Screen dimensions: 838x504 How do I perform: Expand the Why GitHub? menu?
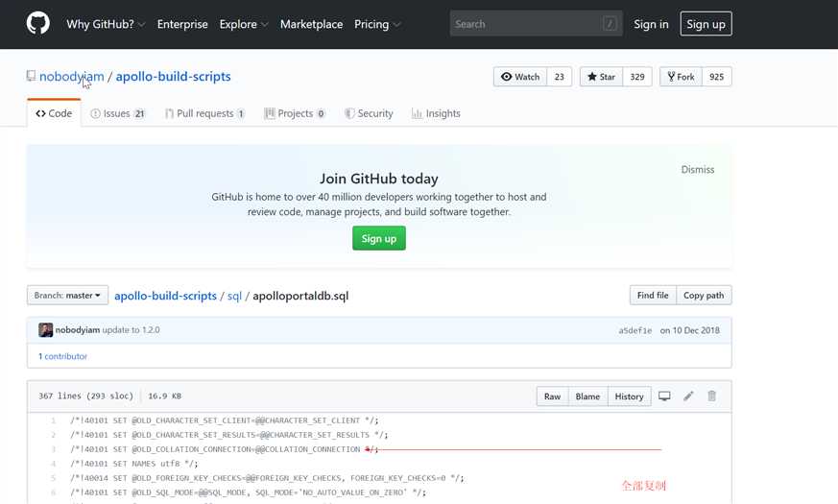pos(106,24)
